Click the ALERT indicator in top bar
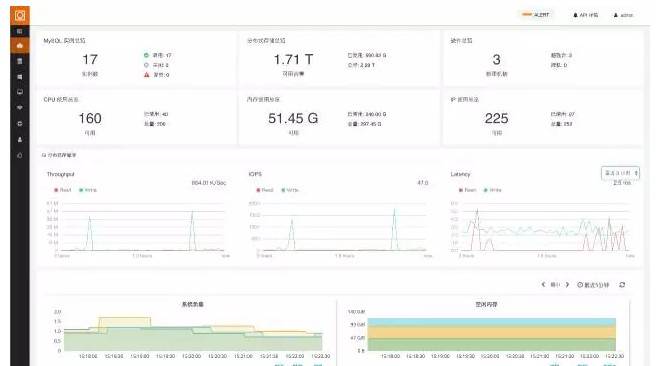669x366 pixels. pyautogui.click(x=536, y=15)
